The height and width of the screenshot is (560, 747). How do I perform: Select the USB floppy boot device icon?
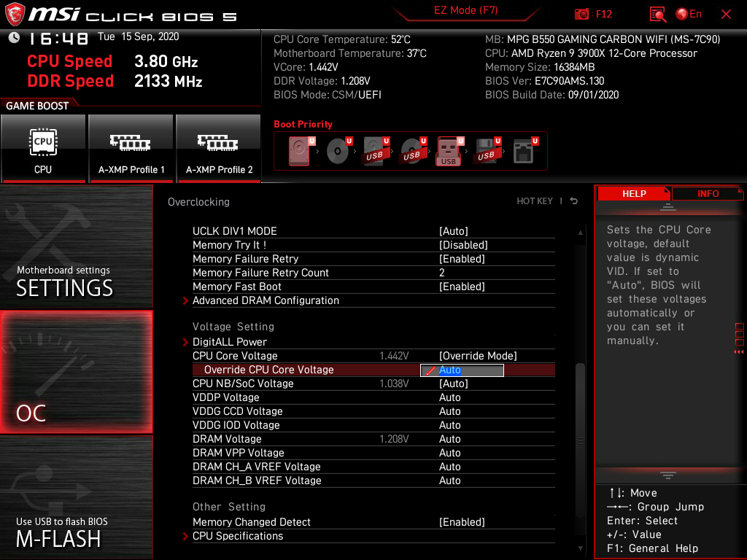[487, 150]
